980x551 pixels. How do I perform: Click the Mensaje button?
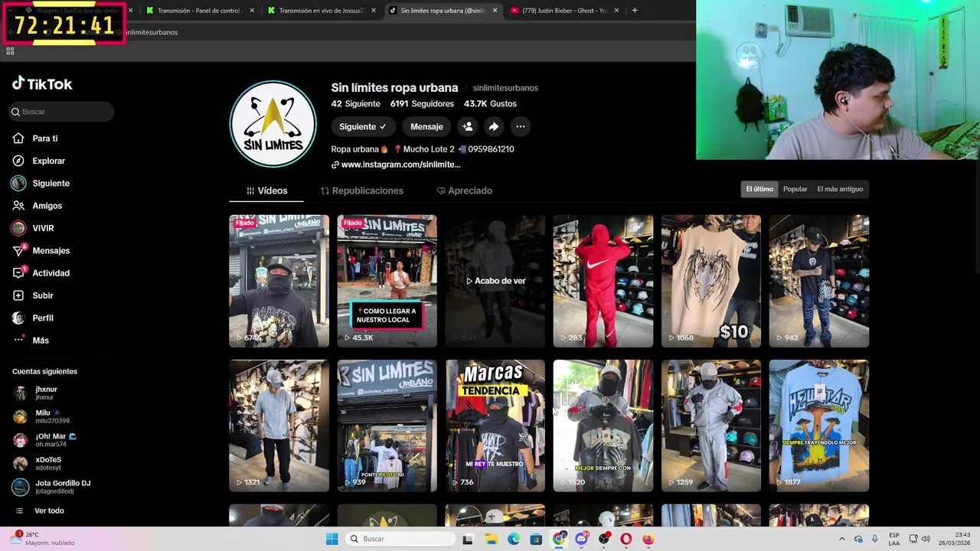click(x=426, y=126)
